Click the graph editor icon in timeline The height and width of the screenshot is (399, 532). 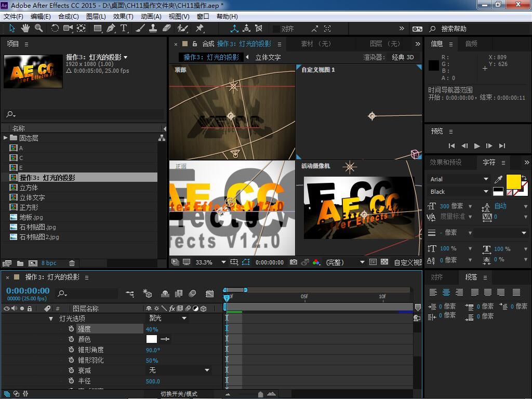coord(210,294)
